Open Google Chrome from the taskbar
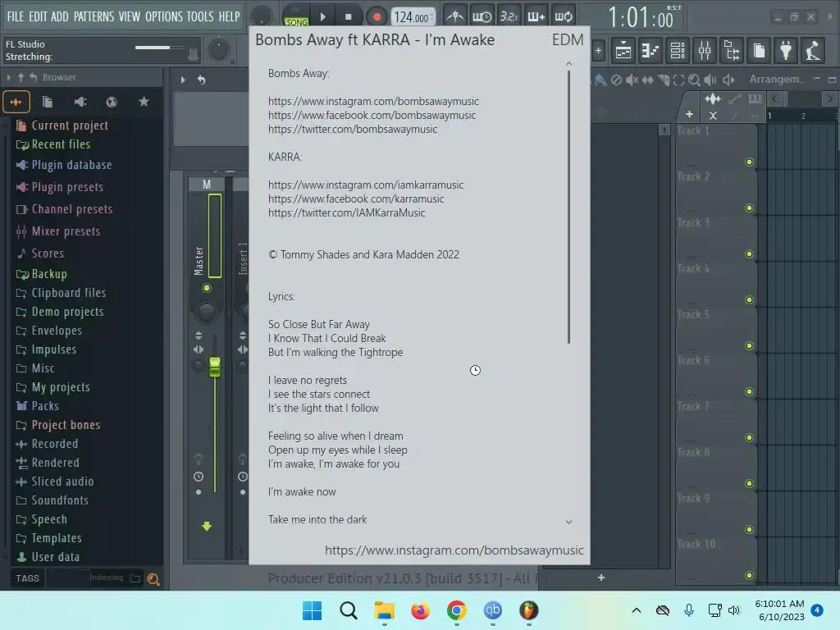Image resolution: width=840 pixels, height=630 pixels. 456,610
